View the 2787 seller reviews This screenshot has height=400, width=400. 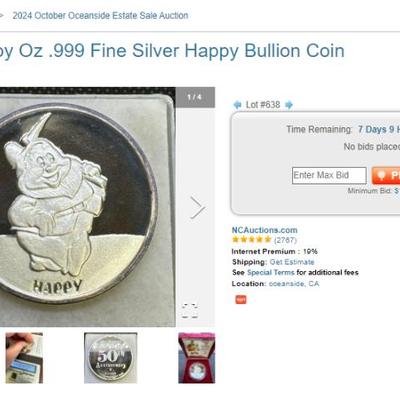pos(285,240)
